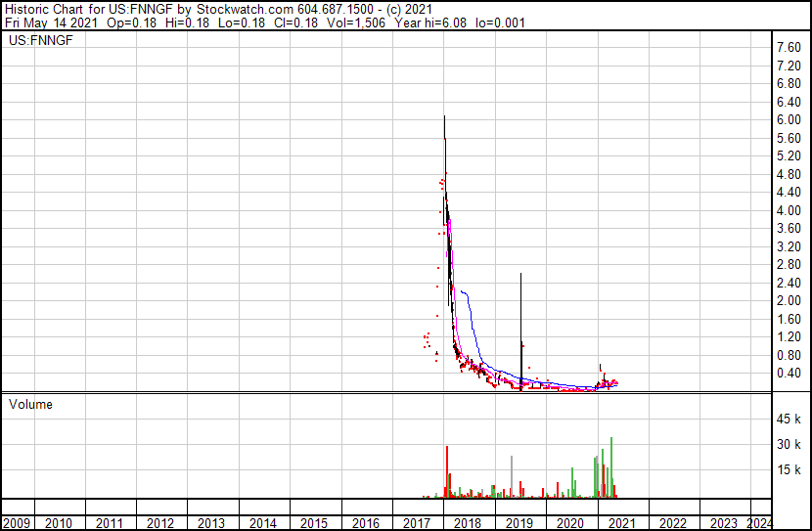Click the Volume panel label
The image size is (812, 531).
pyautogui.click(x=30, y=404)
